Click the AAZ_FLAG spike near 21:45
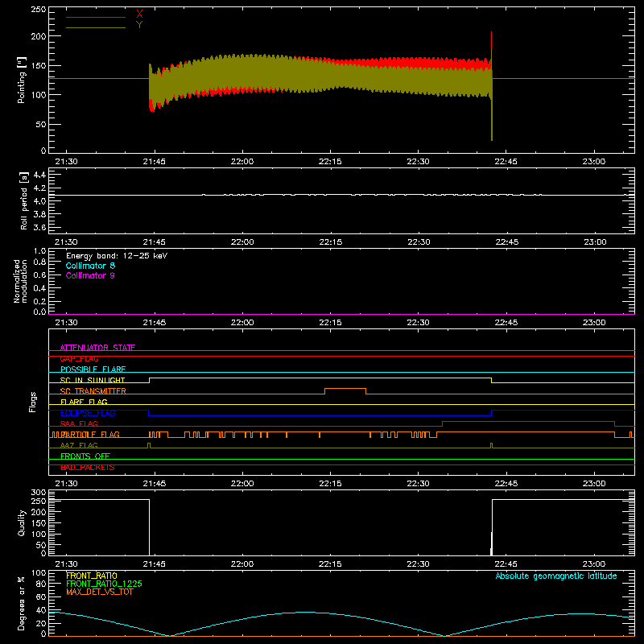Viewport: 644px width, 644px height. [x=149, y=445]
